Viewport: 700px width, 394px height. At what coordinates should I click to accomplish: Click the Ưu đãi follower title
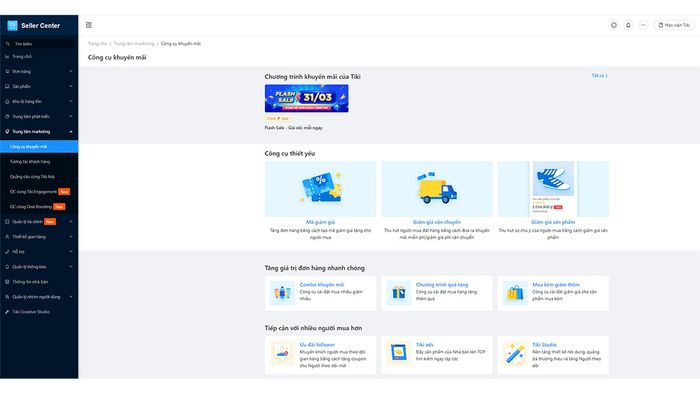point(317,345)
